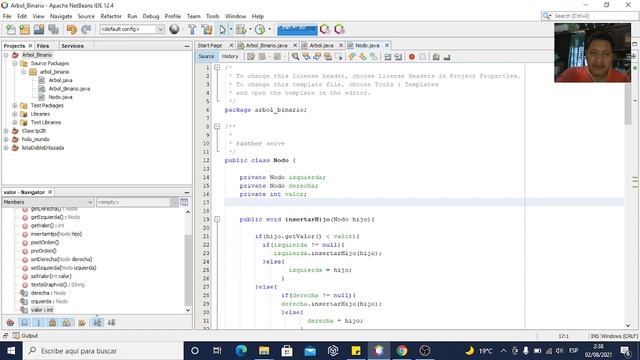
Task: Click the Find Selection magnifier in editor toolbar
Action: pyautogui.click(x=295, y=57)
